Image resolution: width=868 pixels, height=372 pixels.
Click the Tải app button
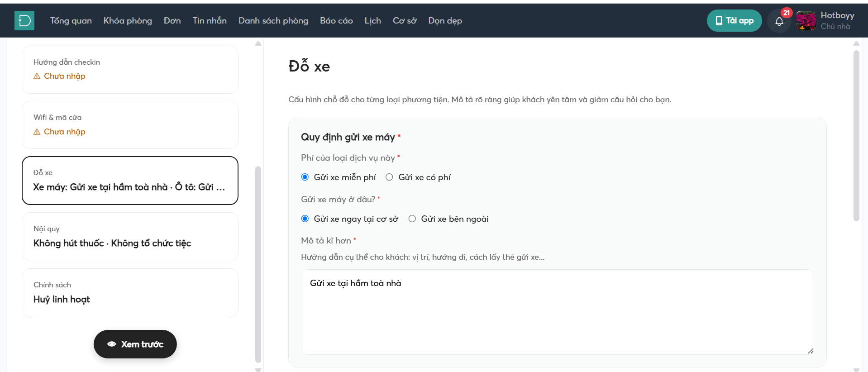coord(734,21)
